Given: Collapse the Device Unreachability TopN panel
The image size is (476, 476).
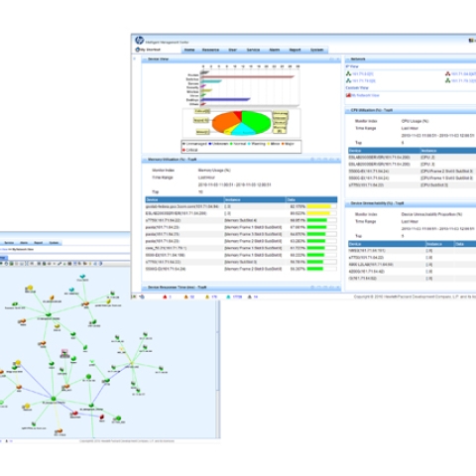Looking at the screenshot, I should (x=348, y=203).
